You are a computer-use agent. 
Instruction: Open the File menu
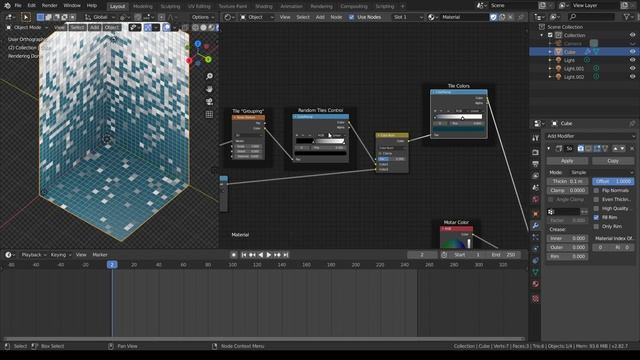pos(18,6)
